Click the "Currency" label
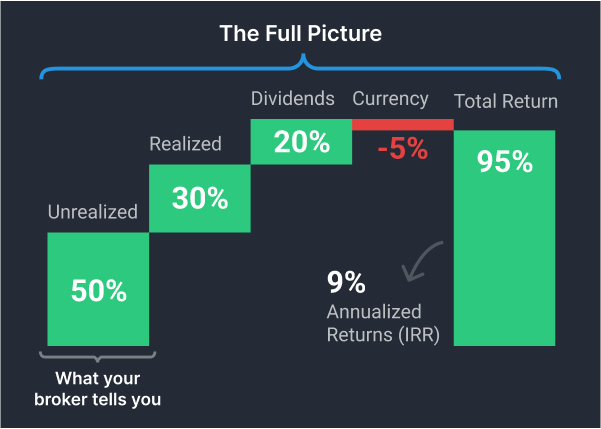 [390, 99]
